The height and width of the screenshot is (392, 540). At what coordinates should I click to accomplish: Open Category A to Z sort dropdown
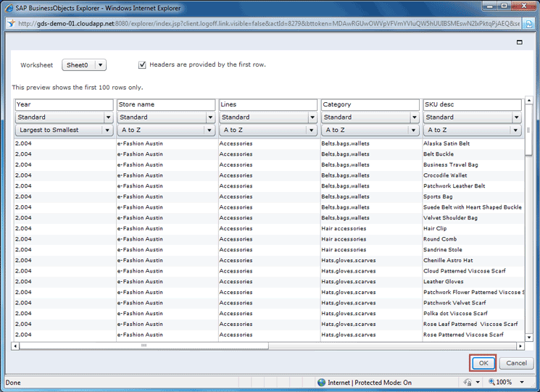click(370, 130)
